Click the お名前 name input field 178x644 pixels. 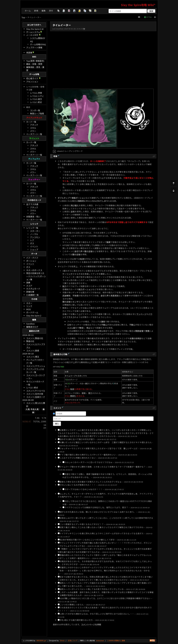[71, 413]
